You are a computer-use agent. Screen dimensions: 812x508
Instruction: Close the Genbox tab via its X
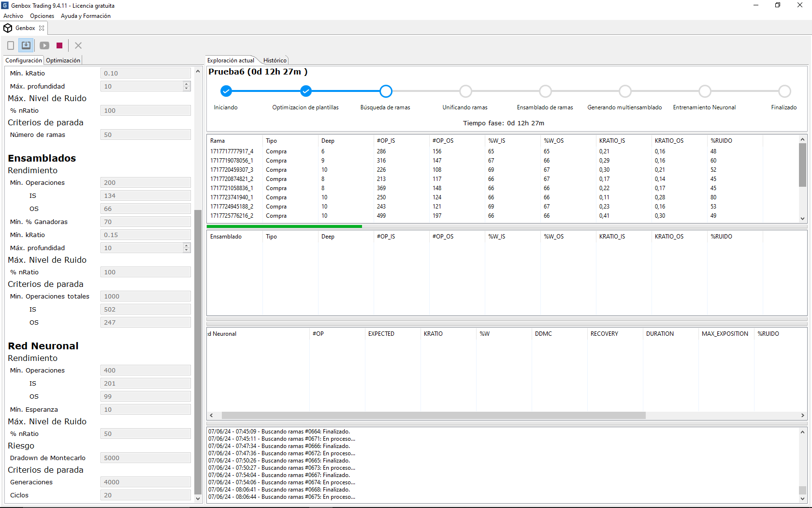[42, 28]
